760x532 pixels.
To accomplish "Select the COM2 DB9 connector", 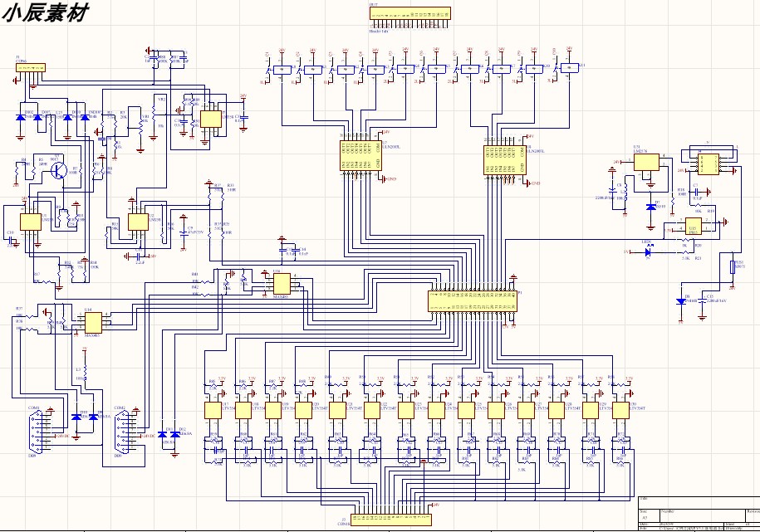I will coord(121,432).
